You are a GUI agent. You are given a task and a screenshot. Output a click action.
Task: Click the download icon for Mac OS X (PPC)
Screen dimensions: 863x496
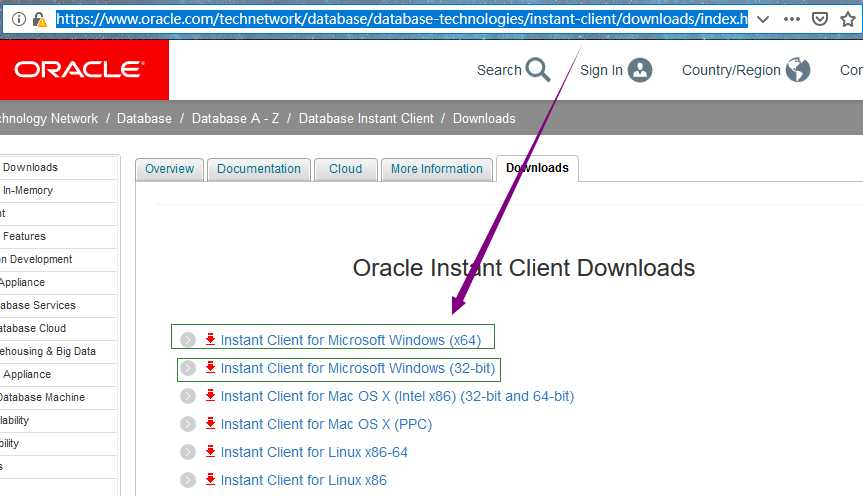point(210,423)
